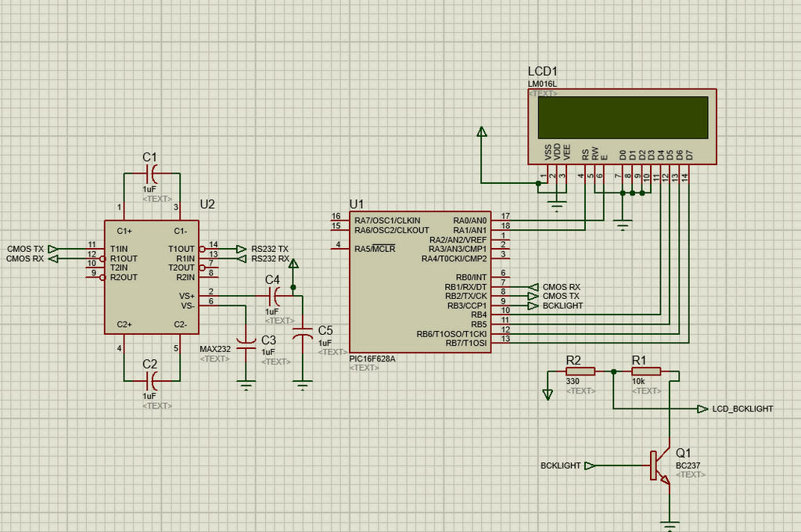Click the Q1 reference label

point(683,453)
